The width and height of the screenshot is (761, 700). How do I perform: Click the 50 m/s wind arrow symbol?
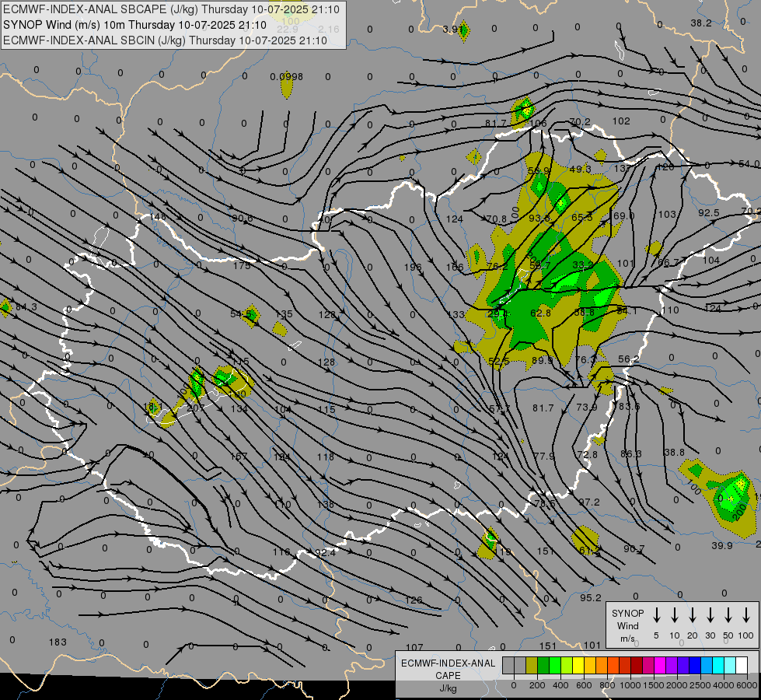(728, 615)
